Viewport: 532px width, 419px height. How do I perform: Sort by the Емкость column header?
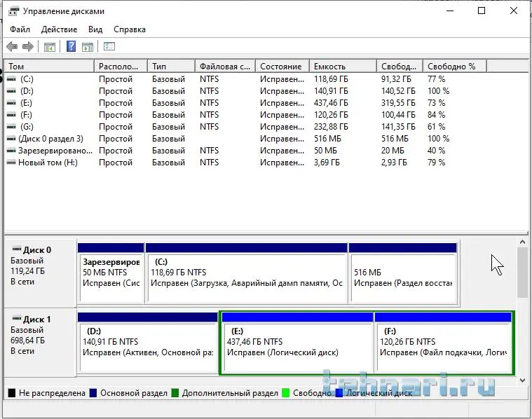pos(343,66)
